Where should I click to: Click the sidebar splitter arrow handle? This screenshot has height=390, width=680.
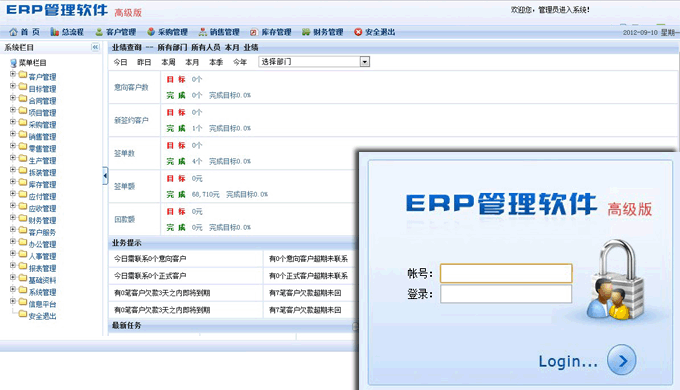point(105,176)
